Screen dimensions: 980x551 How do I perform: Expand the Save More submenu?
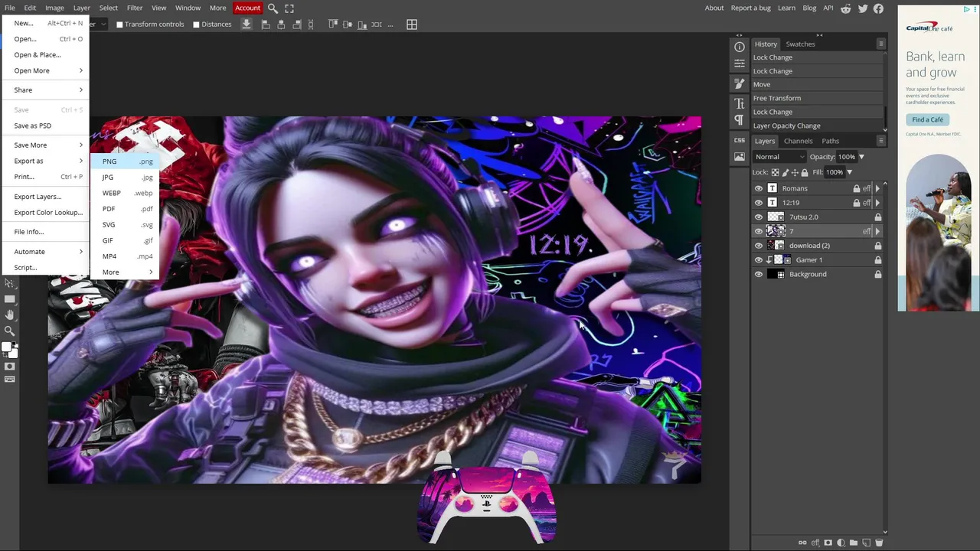pos(47,145)
